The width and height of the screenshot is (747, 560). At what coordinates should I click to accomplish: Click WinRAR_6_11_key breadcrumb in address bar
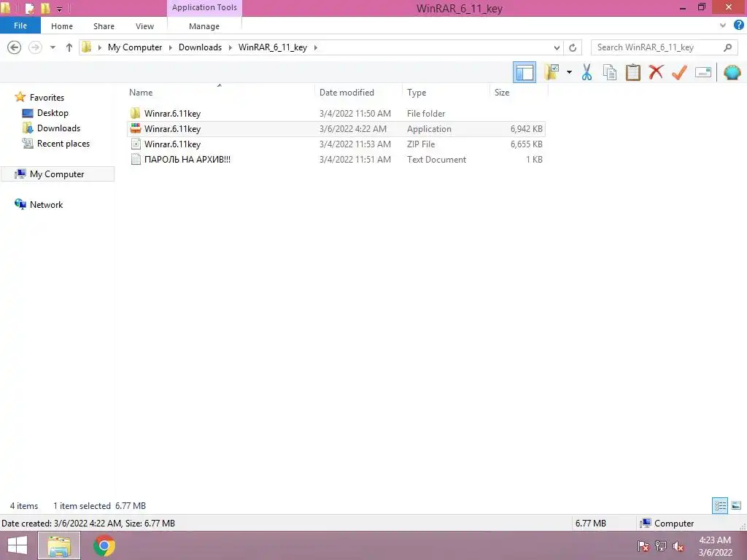click(x=273, y=47)
